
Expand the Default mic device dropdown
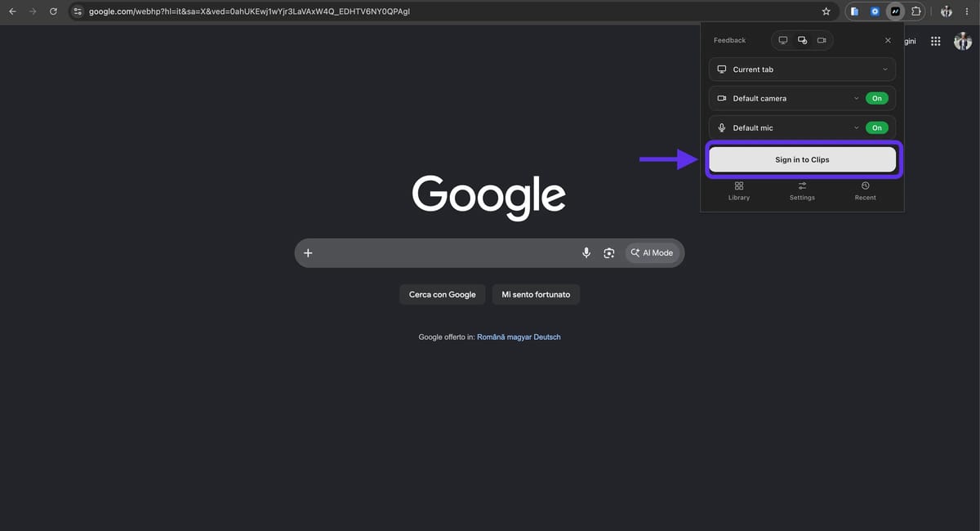click(x=856, y=127)
